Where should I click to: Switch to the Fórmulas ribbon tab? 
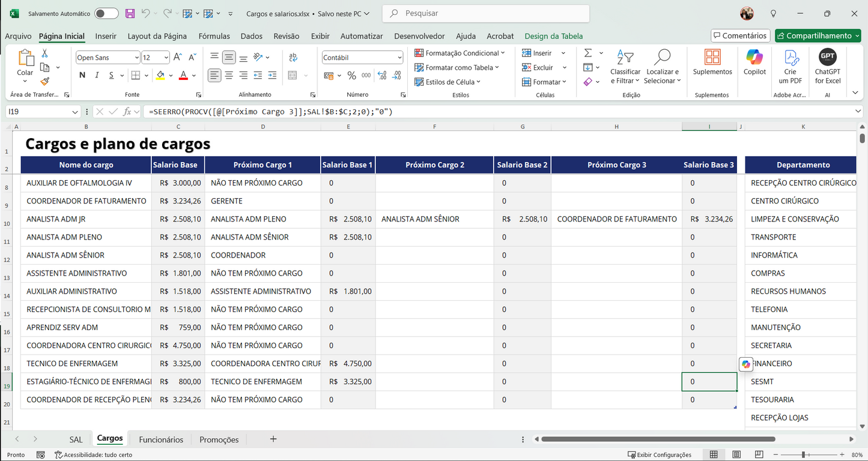pos(214,36)
